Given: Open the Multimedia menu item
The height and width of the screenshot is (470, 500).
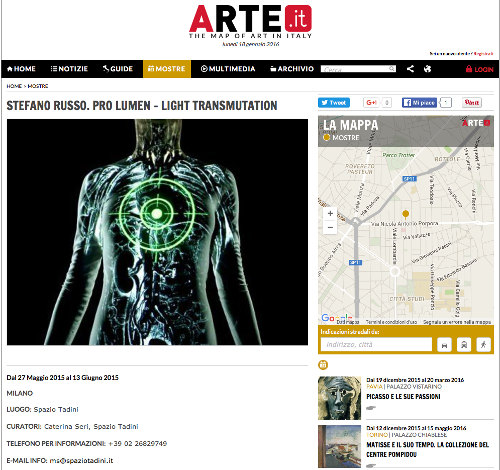Looking at the screenshot, I should 228,69.
